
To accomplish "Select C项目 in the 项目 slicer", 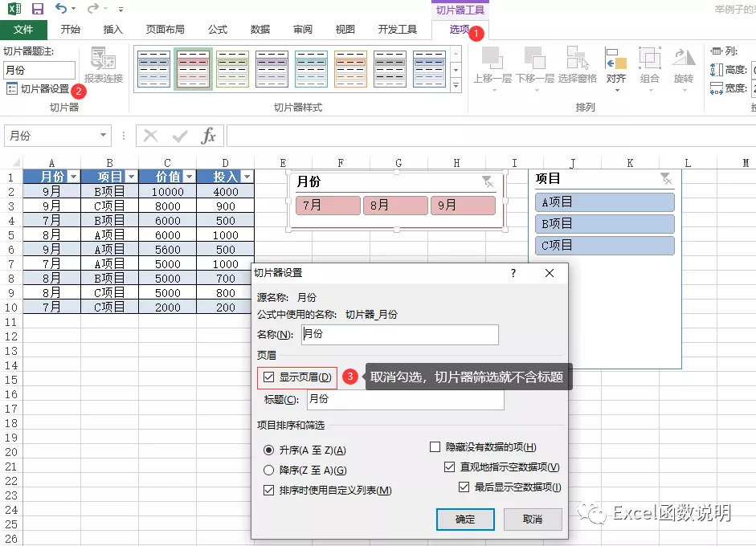I will 605,246.
